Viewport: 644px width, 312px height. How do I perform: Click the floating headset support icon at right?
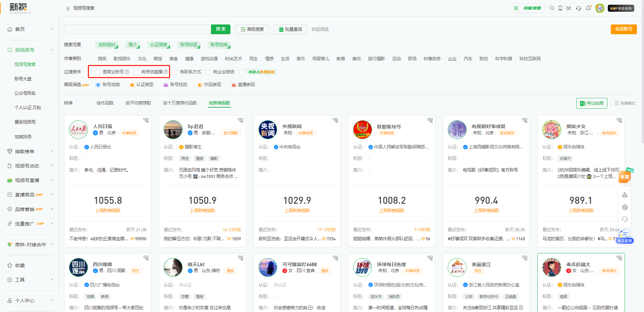pos(625,219)
